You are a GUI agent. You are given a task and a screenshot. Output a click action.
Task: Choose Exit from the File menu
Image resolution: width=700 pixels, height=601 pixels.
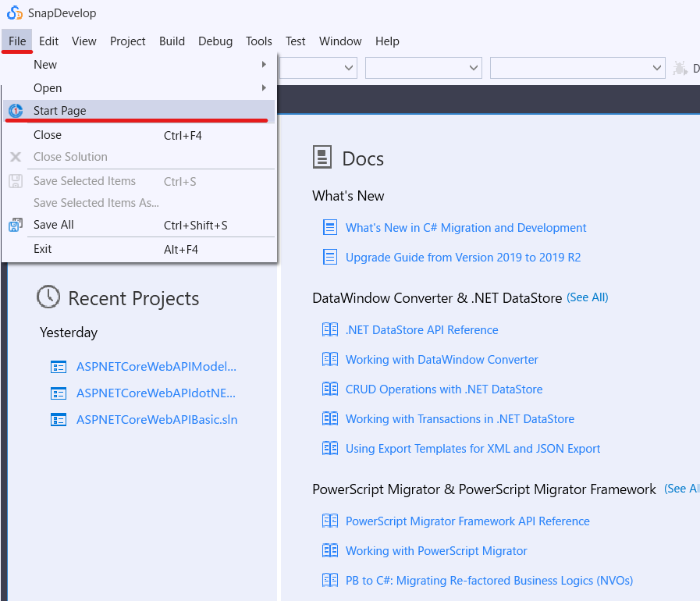click(x=43, y=249)
